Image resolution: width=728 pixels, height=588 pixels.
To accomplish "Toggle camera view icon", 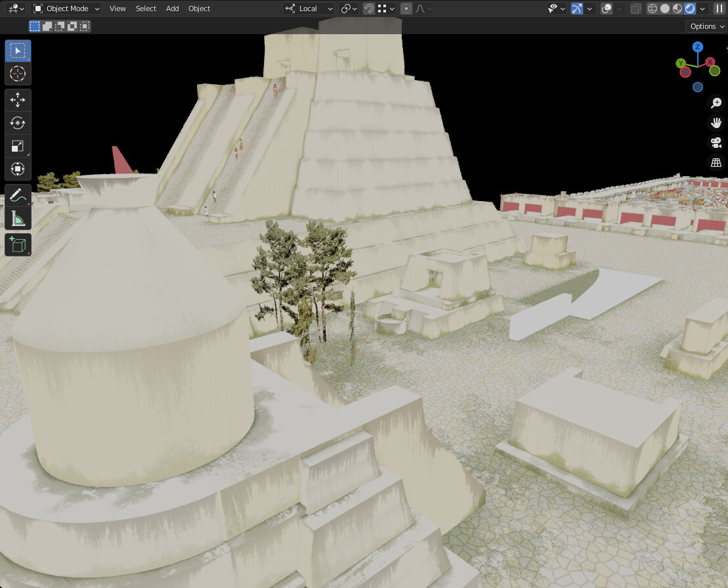I will pyautogui.click(x=716, y=142).
